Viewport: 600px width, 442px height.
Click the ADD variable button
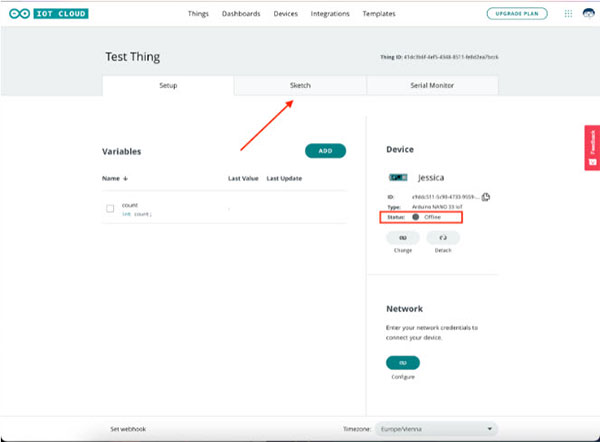pyautogui.click(x=325, y=151)
